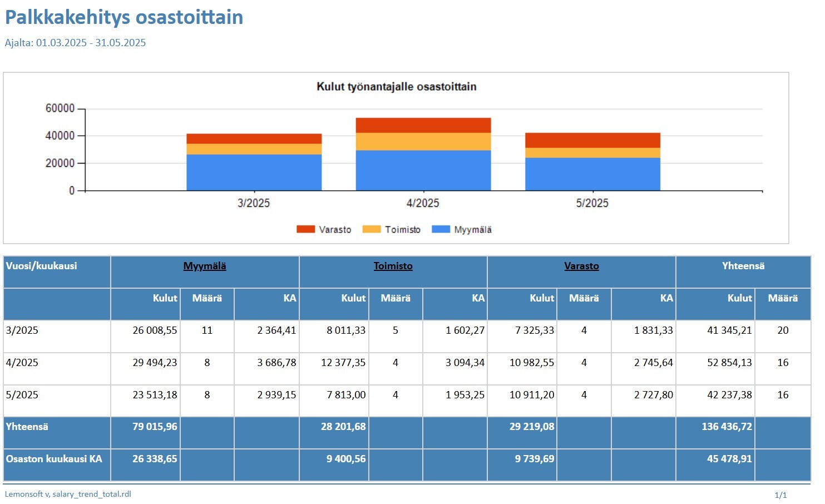825x504 pixels.
Task: Select the 3/2025 row label in table
Action: click(22, 330)
